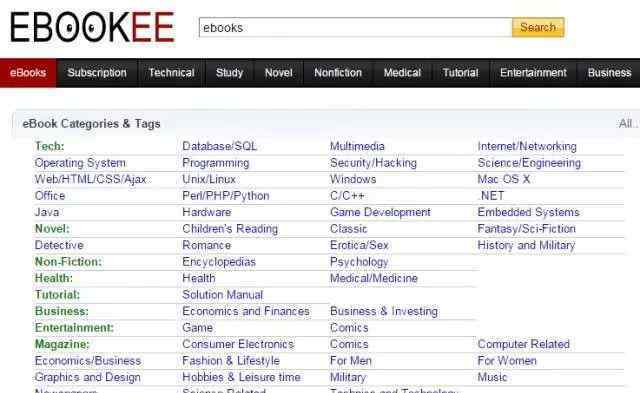Screen dimensions: 640x393
Task: Open the Medical/Medicine category
Action: (374, 278)
